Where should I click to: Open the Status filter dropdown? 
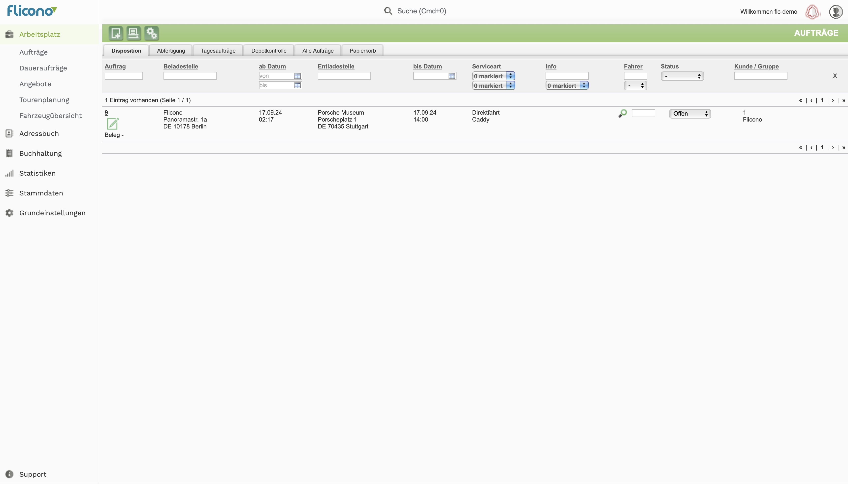[x=682, y=76]
